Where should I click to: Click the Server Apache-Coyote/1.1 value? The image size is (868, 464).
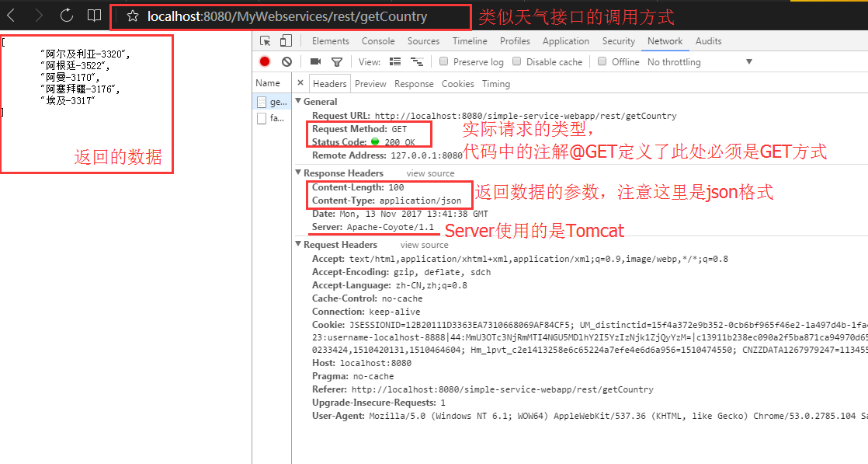click(x=391, y=227)
